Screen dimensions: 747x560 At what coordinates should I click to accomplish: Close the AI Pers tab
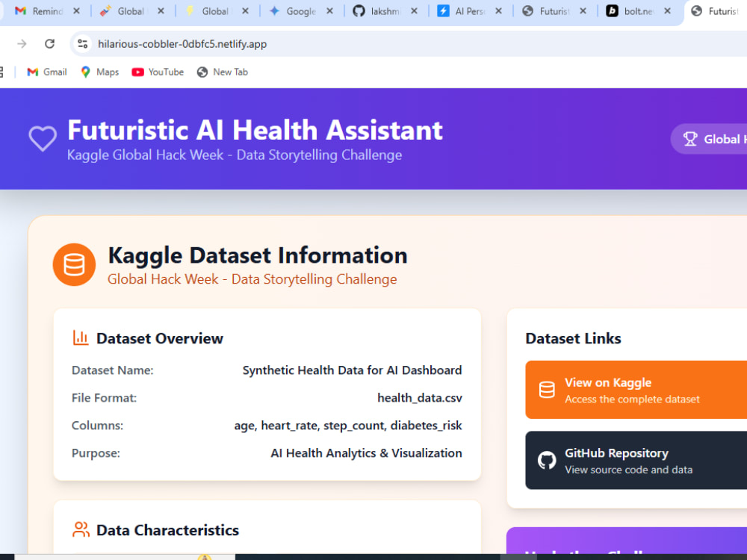[498, 11]
